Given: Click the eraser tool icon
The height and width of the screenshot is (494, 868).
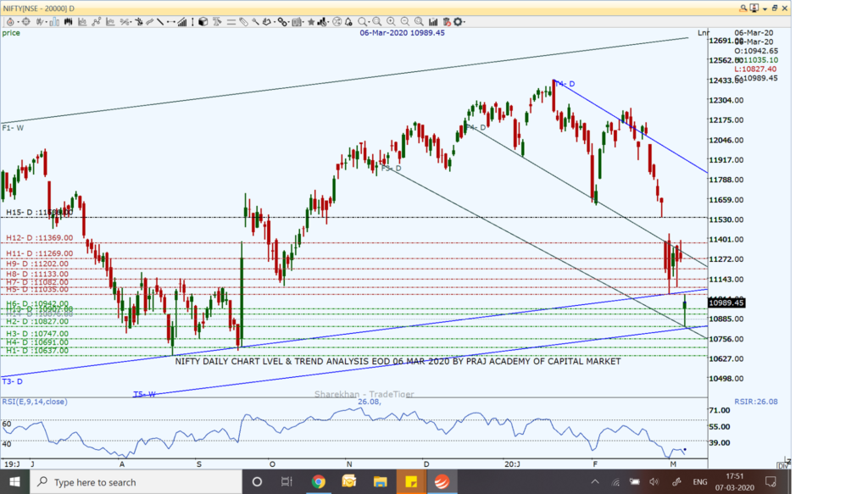Looking at the screenshot, I should (x=267, y=22).
